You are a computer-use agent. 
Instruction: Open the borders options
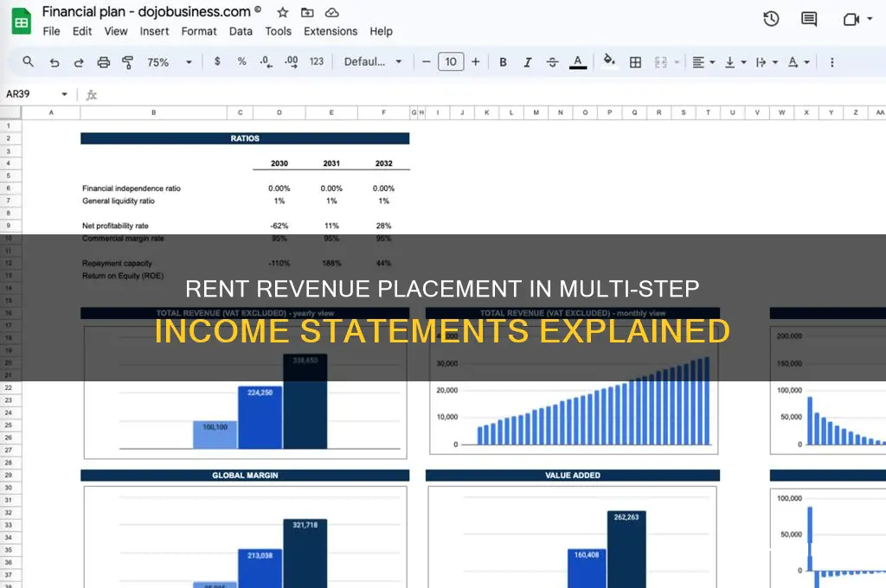(x=635, y=62)
